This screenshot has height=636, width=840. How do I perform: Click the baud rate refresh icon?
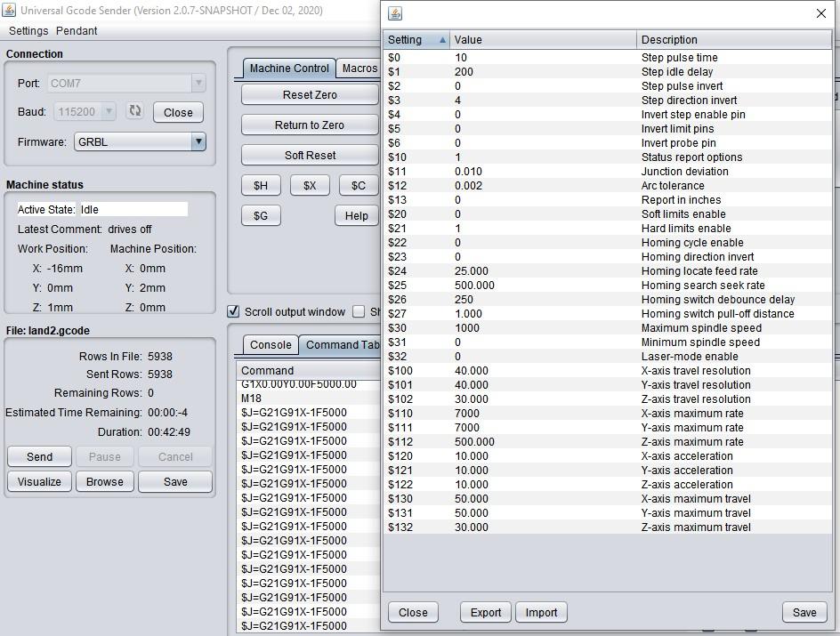tap(135, 111)
